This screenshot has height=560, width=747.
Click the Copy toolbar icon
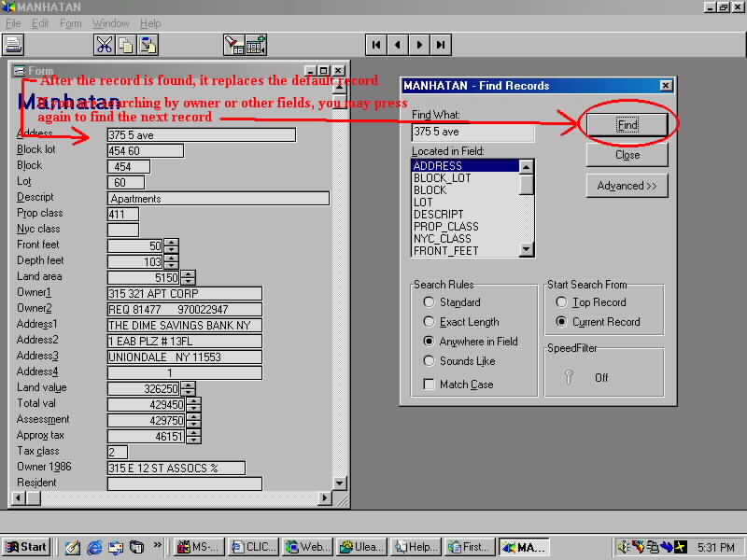(x=125, y=44)
